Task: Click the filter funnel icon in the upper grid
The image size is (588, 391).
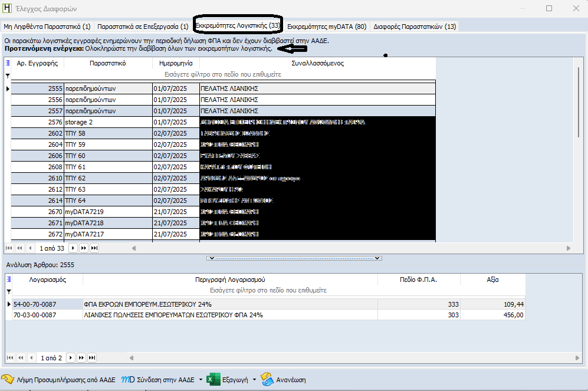Action: coord(8,75)
